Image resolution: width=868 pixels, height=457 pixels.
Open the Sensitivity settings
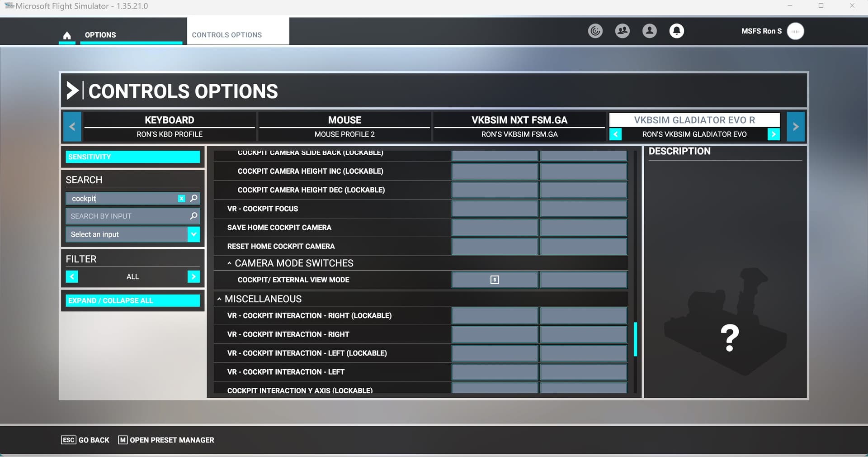coord(132,157)
